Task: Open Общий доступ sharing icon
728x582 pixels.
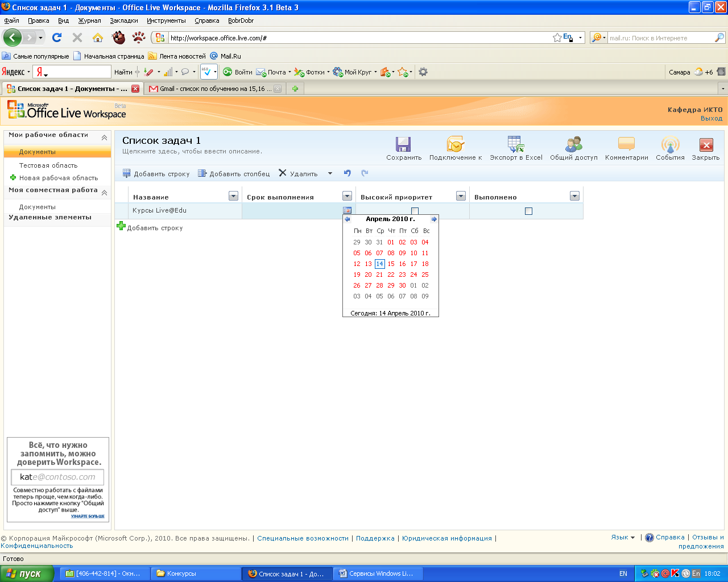Action: click(x=574, y=144)
